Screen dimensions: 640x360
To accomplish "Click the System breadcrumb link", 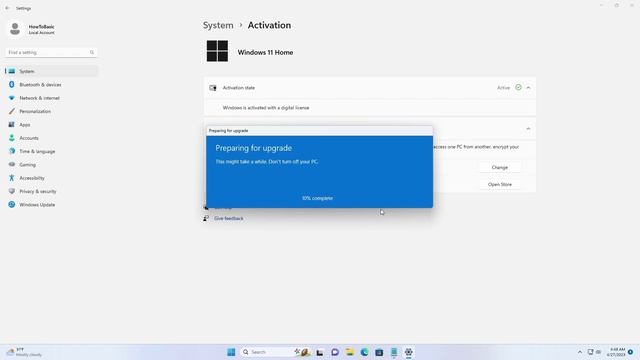I will pos(218,25).
